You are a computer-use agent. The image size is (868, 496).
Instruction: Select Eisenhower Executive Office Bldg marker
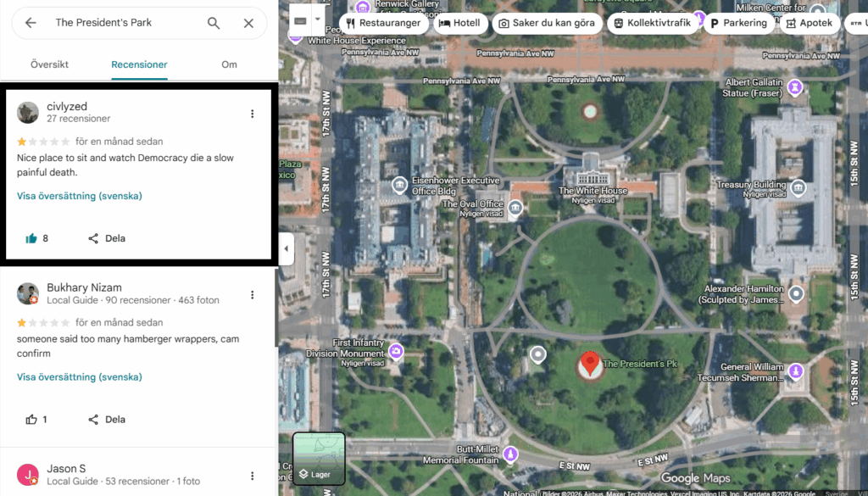(399, 186)
